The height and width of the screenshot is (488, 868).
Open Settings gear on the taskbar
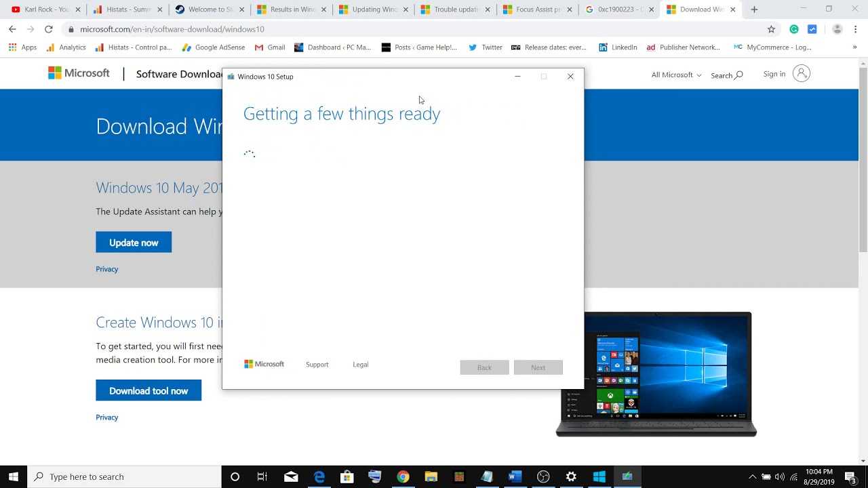coord(571,476)
